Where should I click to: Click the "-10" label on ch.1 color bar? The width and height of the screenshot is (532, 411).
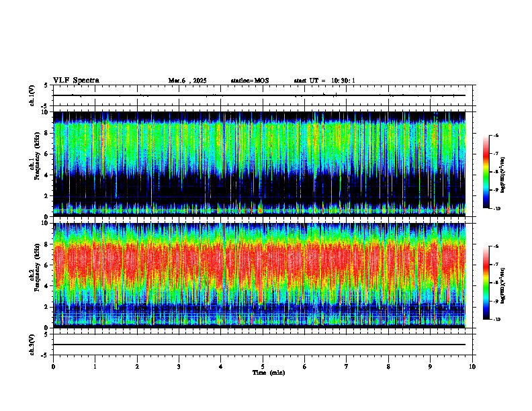[496, 209]
